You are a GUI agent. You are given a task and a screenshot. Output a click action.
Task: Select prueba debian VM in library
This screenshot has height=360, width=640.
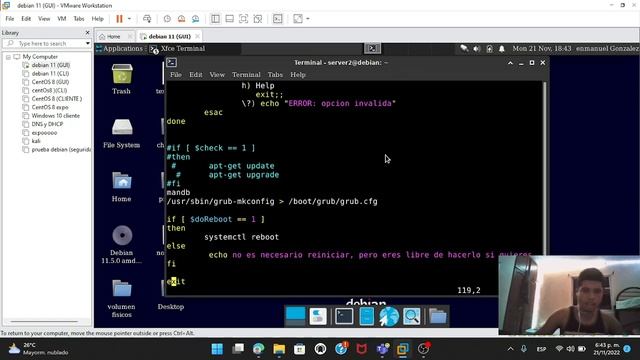point(61,150)
